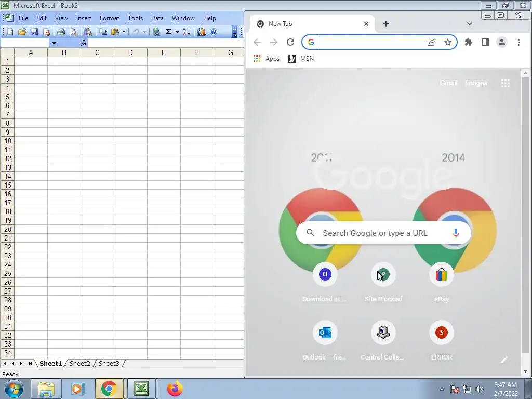532x399 pixels.
Task: Open the Gmail link on New Tab
Action: click(x=448, y=83)
